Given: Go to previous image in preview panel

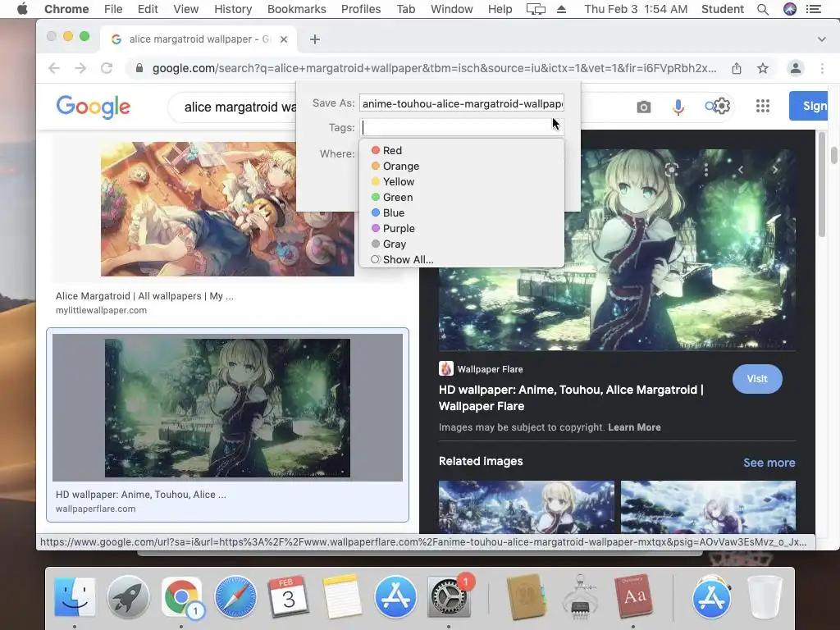Looking at the screenshot, I should [x=741, y=170].
